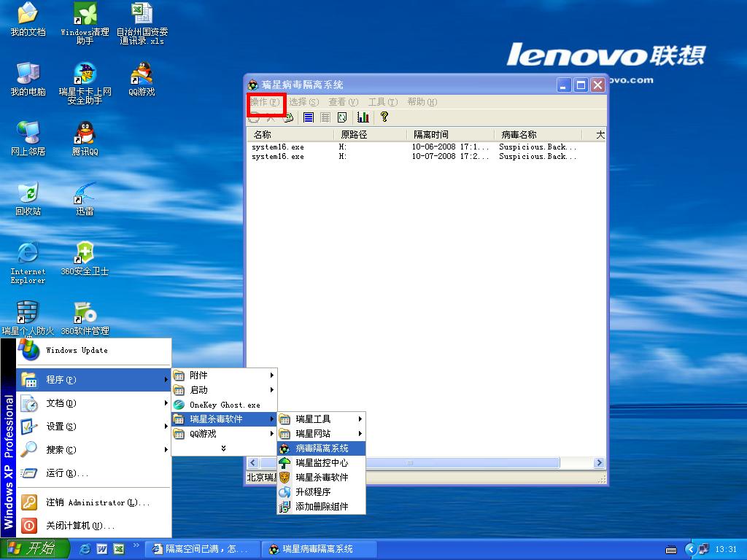Viewport: 747px width, 560px height.
Task: Sort by 原路径 column header
Action: 370,135
